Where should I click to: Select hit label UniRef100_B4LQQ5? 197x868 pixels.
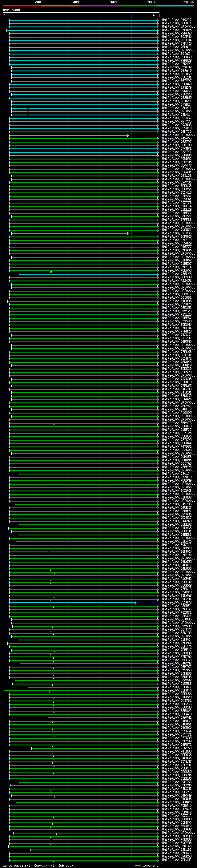177,301
